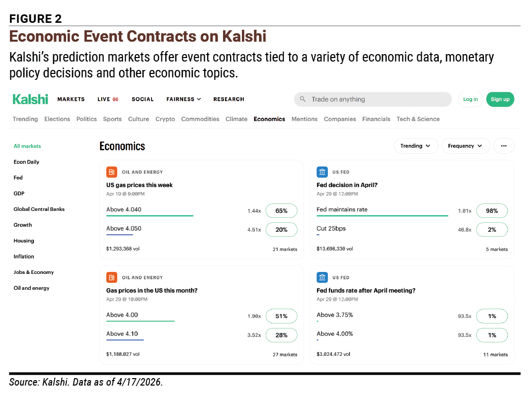
Task: Expand the Fairness menu
Action: [x=184, y=99]
